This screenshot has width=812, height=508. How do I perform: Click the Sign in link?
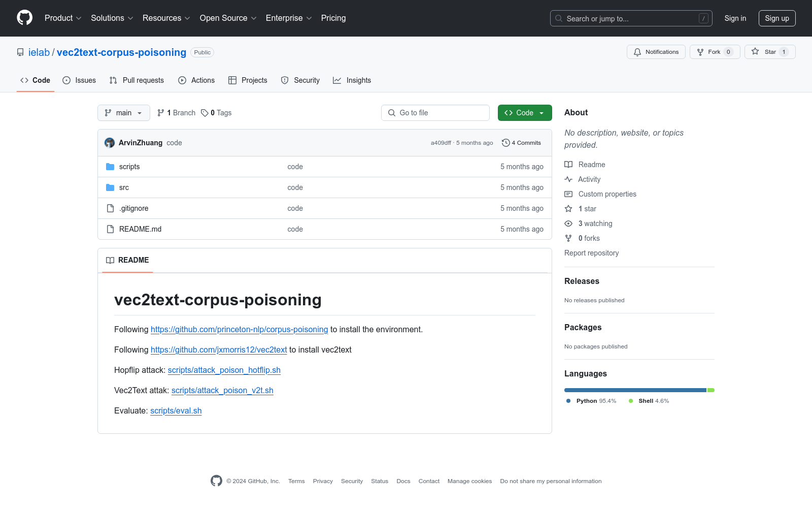pos(735,18)
